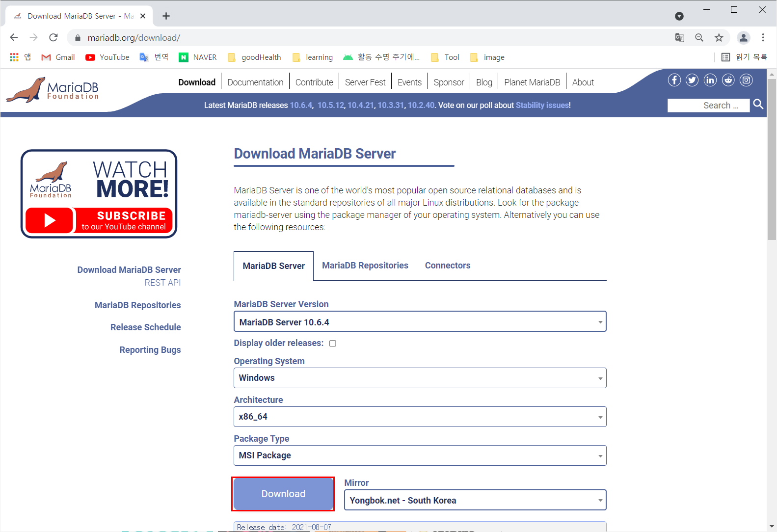Open About in top navigation
777x532 pixels.
583,82
